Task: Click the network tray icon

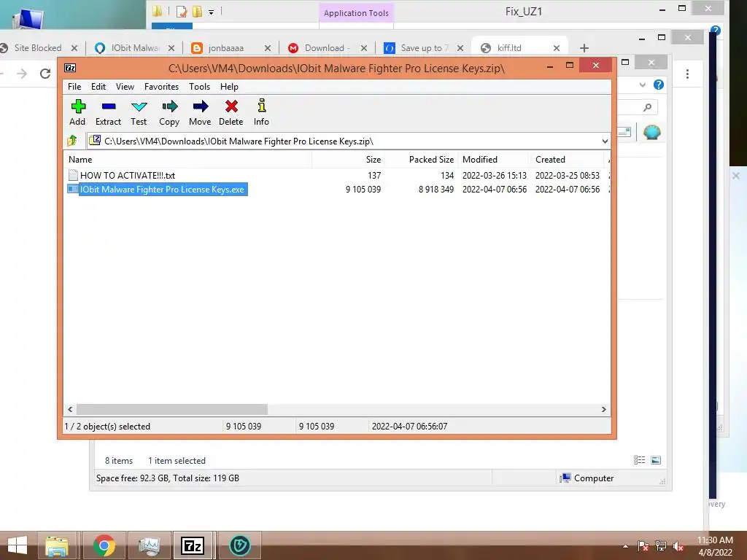Action: (661, 546)
